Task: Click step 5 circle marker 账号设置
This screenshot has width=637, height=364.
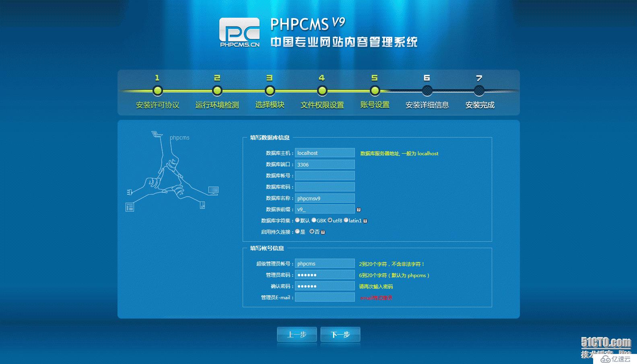Action: [375, 91]
